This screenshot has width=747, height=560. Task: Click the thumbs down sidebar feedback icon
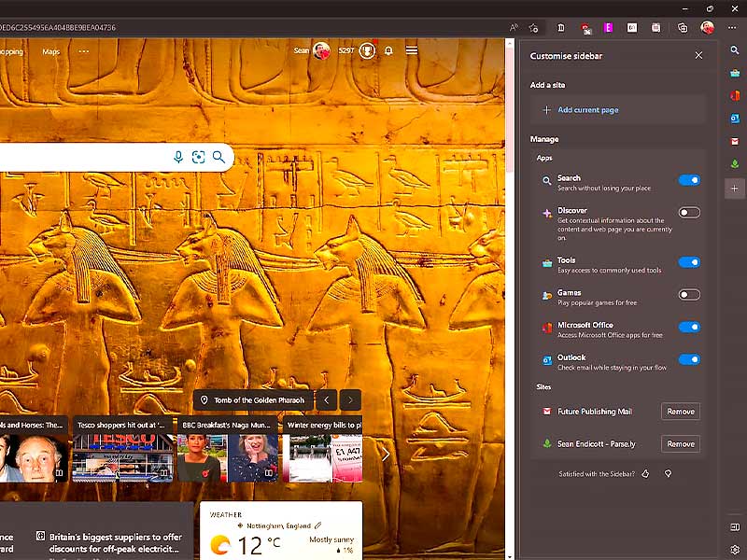click(668, 474)
